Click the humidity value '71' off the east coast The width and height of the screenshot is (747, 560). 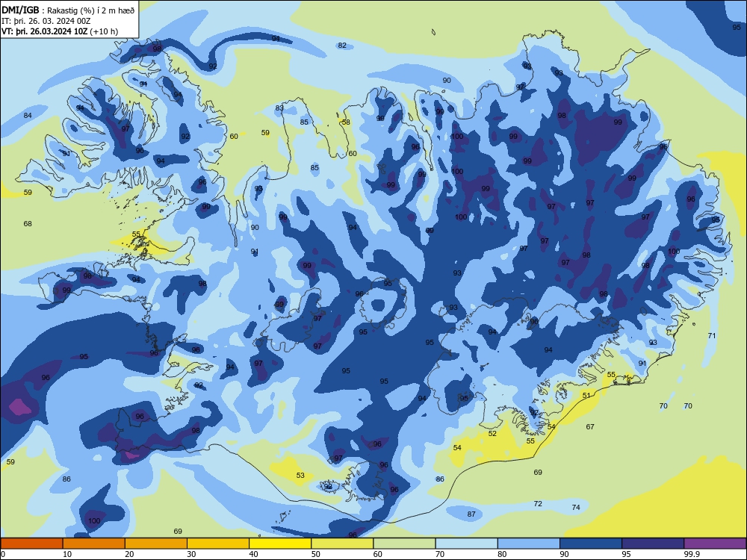(712, 335)
